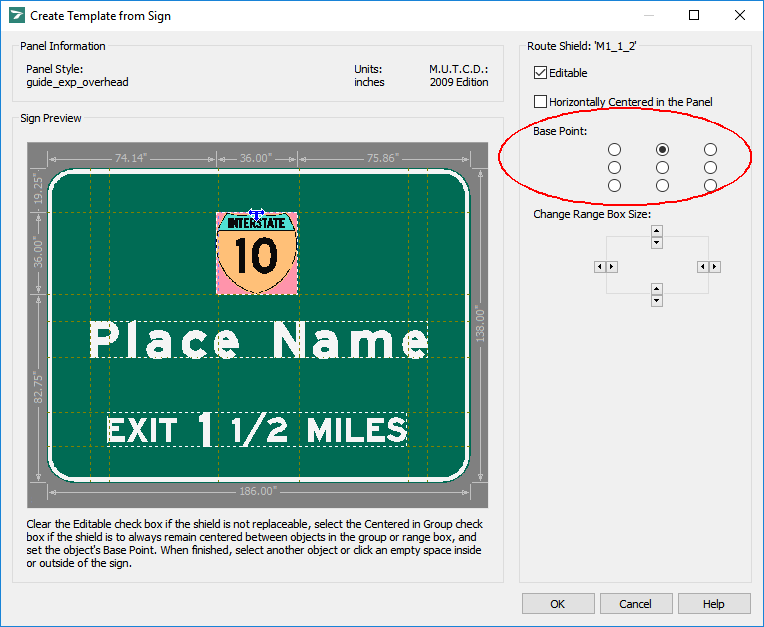The height and width of the screenshot is (627, 764).
Task: Click right range box right arrow
Action: pyautogui.click(x=715, y=266)
